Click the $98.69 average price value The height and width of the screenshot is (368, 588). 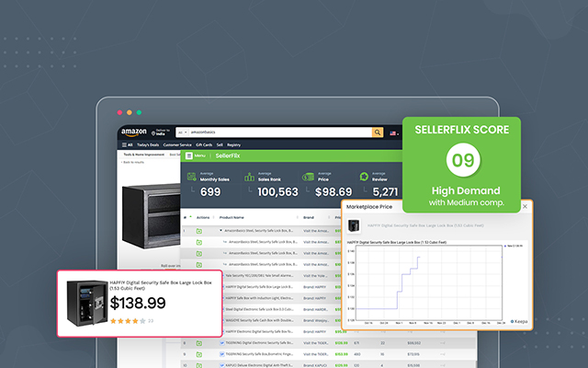pos(334,192)
